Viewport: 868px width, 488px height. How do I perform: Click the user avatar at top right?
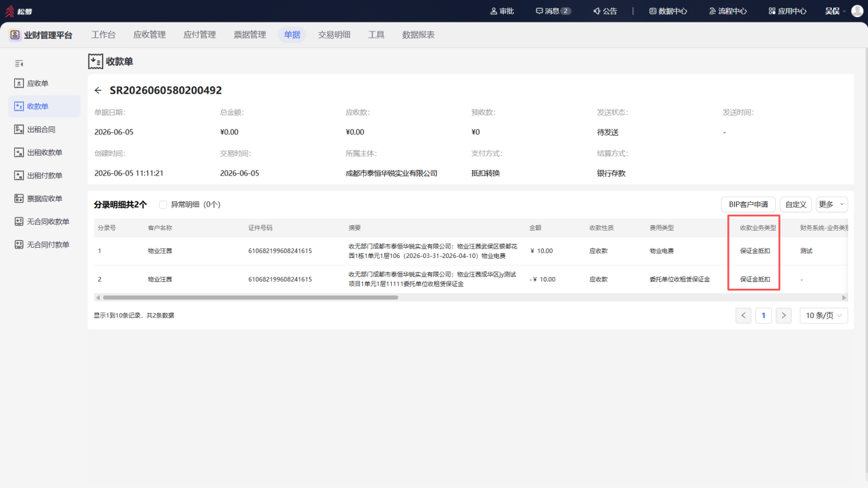click(857, 11)
